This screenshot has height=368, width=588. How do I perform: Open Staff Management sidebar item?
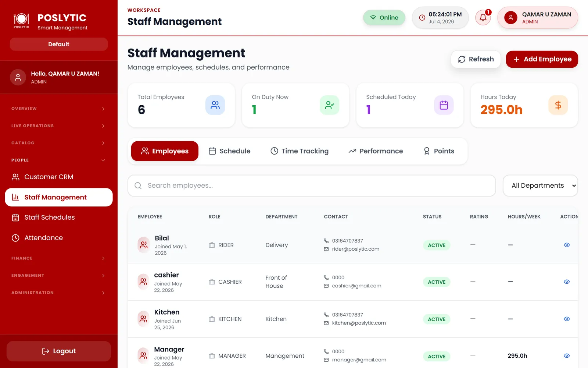pyautogui.click(x=59, y=197)
